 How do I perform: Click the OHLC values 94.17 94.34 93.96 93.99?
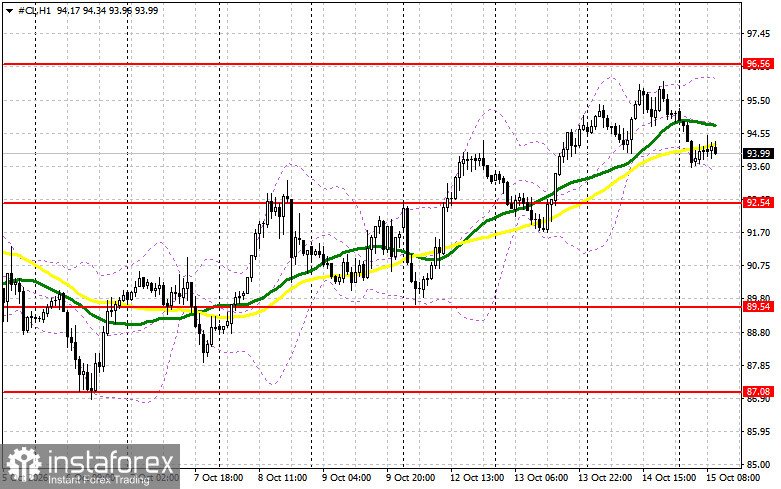pos(107,10)
